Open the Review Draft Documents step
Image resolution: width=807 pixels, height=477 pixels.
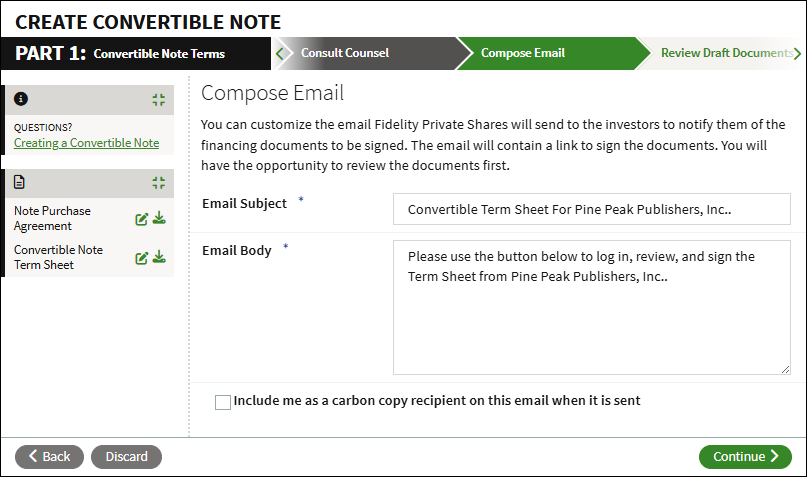pyautogui.click(x=726, y=53)
